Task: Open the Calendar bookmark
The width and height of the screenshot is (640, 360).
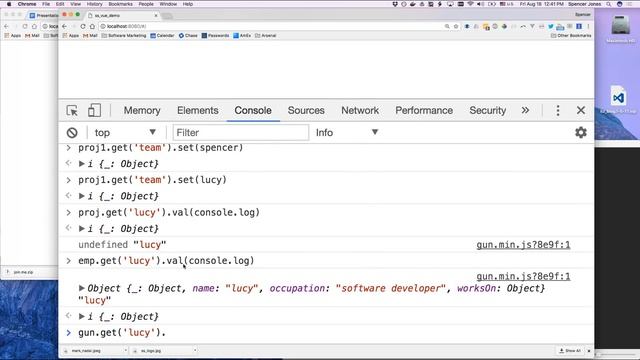Action: tap(162, 36)
